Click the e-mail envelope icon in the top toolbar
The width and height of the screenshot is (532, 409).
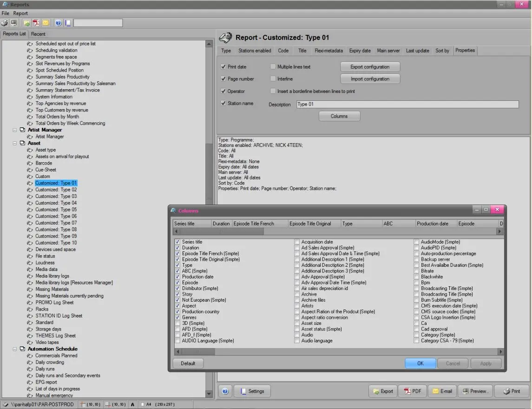46,23
